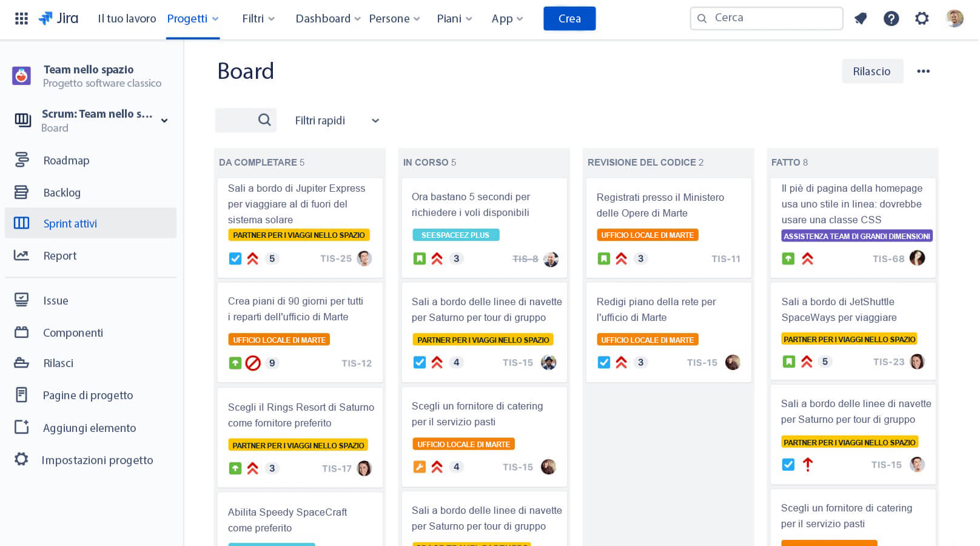Click the Roadmap icon in sidebar
The image size is (980, 546).
point(22,160)
